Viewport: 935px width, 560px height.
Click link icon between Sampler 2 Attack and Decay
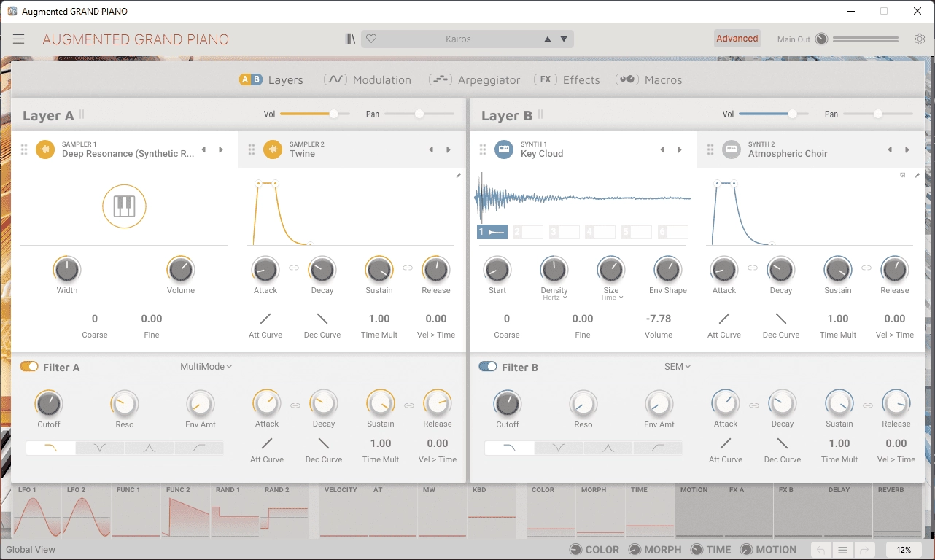(x=294, y=268)
